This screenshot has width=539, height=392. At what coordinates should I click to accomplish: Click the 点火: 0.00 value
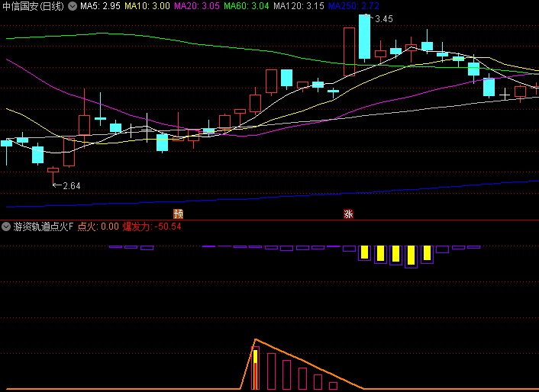98,227
